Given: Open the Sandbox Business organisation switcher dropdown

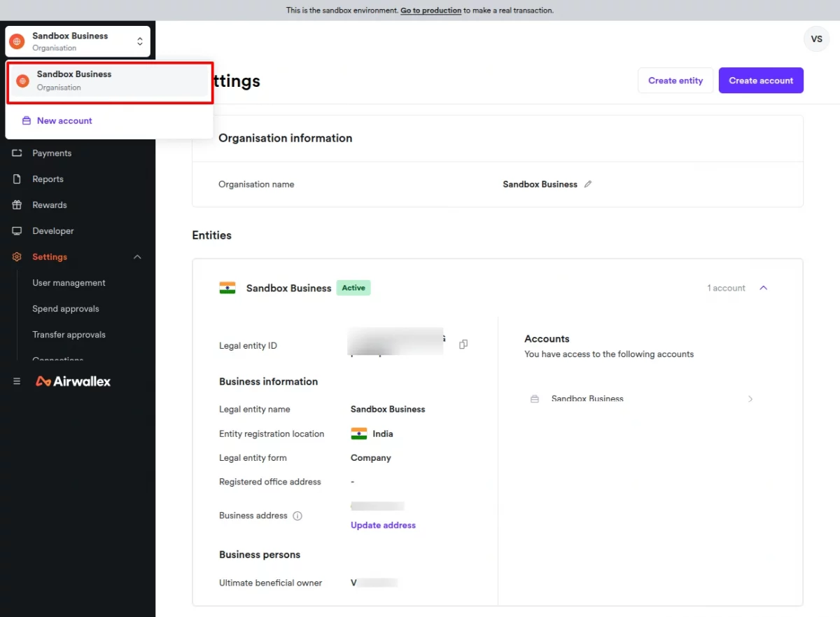Looking at the screenshot, I should (77, 41).
